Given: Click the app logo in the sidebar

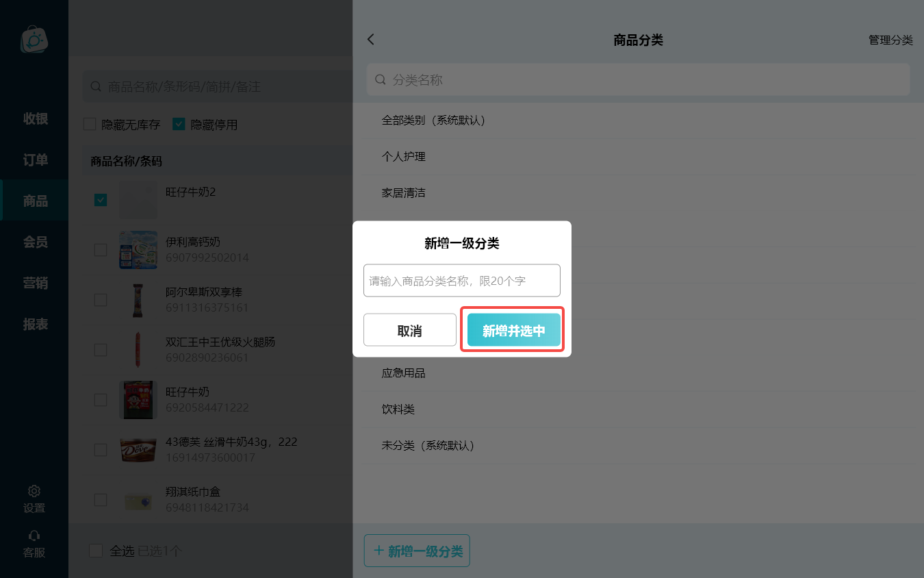Looking at the screenshot, I should click(x=34, y=40).
